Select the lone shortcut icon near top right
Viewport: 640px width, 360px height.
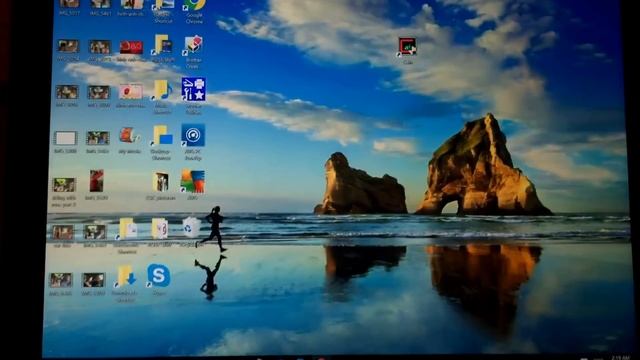click(x=407, y=47)
